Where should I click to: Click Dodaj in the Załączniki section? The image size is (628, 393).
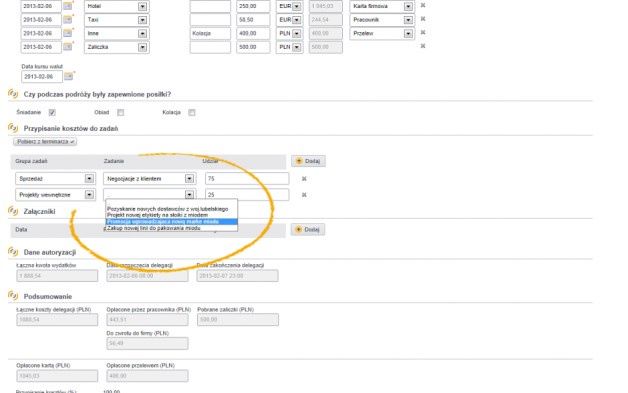click(x=308, y=230)
